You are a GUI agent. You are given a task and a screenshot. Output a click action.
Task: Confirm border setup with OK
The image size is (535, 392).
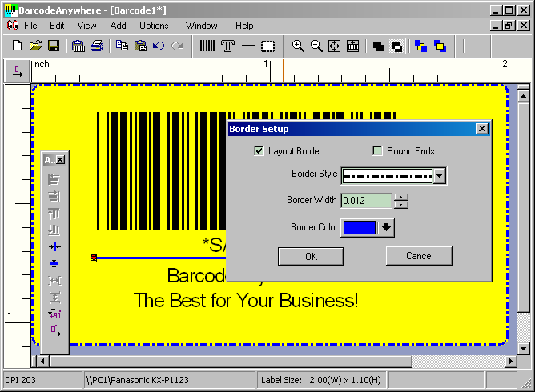[x=311, y=256]
